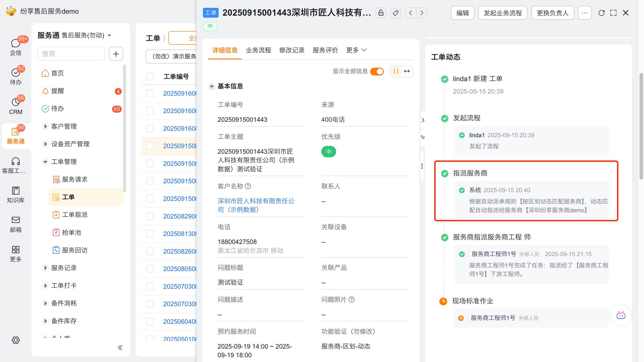Viewport: 644px width, 362px height.
Task: Open the floating assistant robot icon
Action: [621, 315]
